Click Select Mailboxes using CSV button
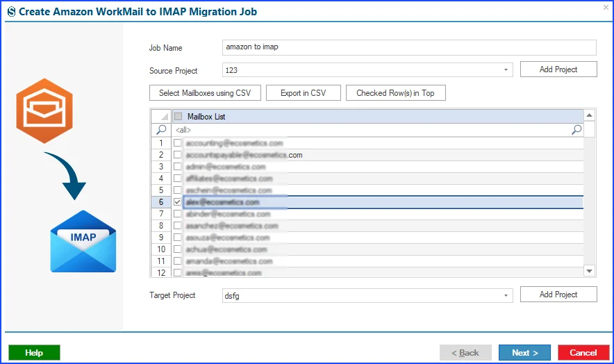Image resolution: width=614 pixels, height=364 pixels. [x=205, y=93]
